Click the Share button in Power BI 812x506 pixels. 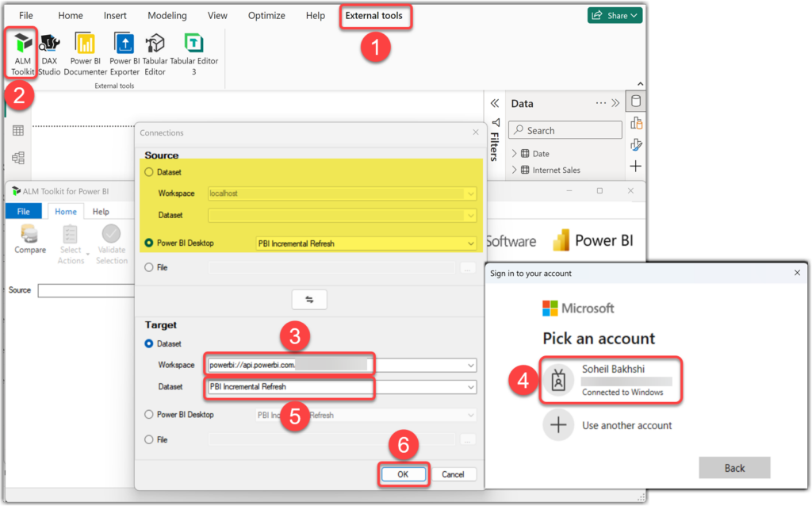[x=615, y=16]
